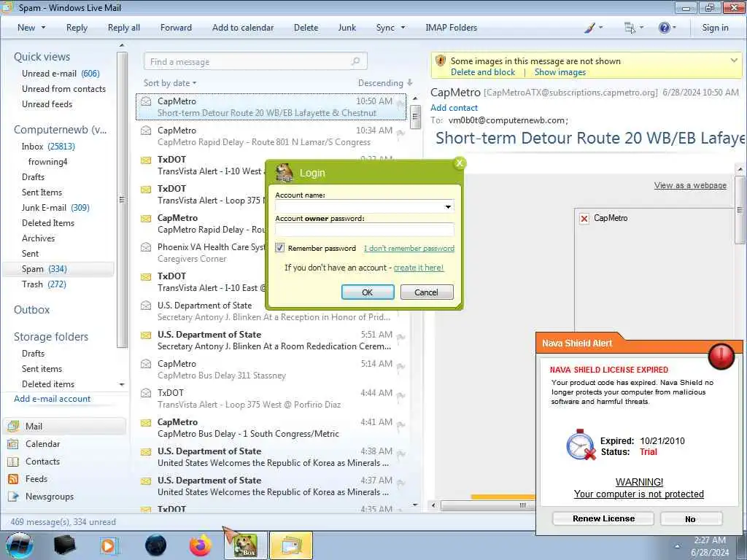Select the Junk E-mail (309) folder

[55, 208]
